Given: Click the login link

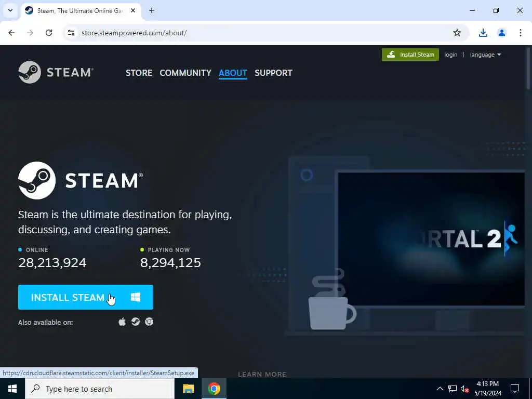Looking at the screenshot, I should point(450,55).
